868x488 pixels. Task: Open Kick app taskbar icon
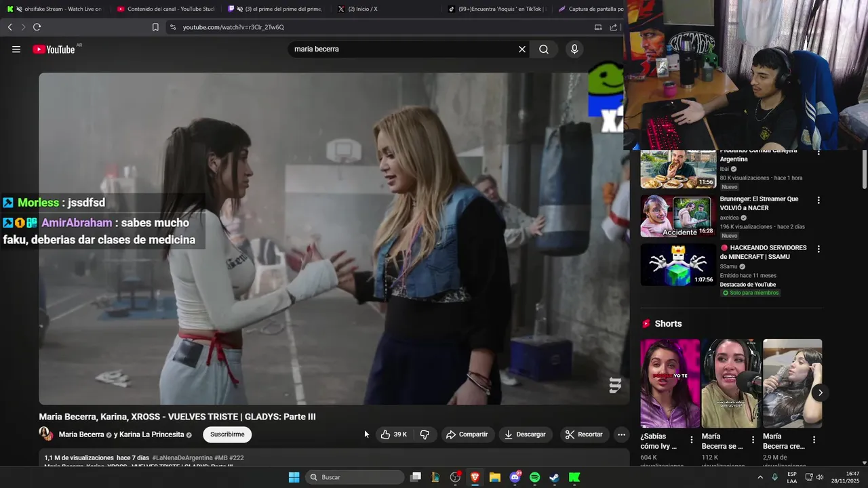click(574, 477)
